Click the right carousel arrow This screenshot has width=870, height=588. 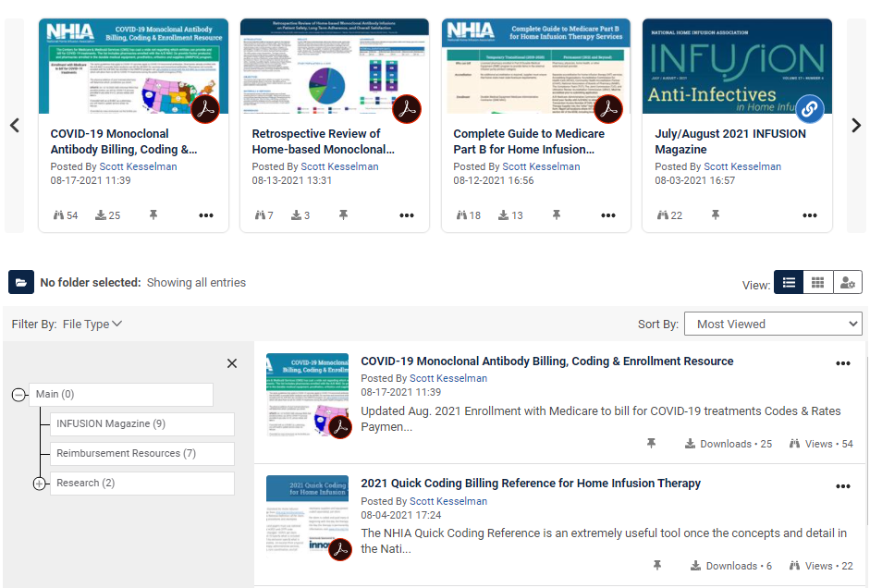[856, 126]
